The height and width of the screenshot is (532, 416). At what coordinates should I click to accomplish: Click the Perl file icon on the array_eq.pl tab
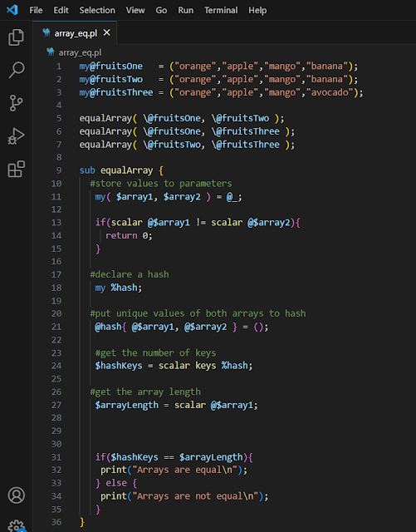pos(46,33)
